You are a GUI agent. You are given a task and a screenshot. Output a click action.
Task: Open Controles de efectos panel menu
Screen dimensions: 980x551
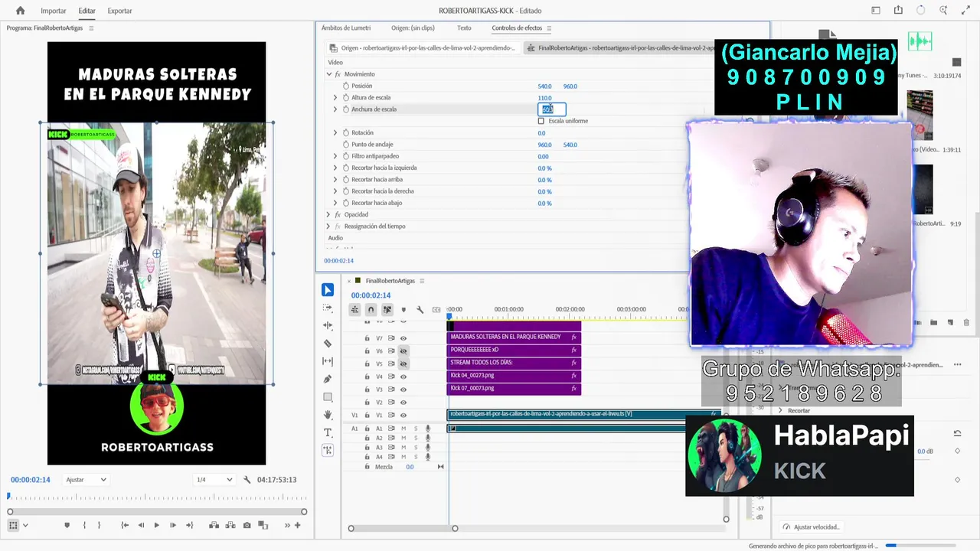pyautogui.click(x=549, y=28)
